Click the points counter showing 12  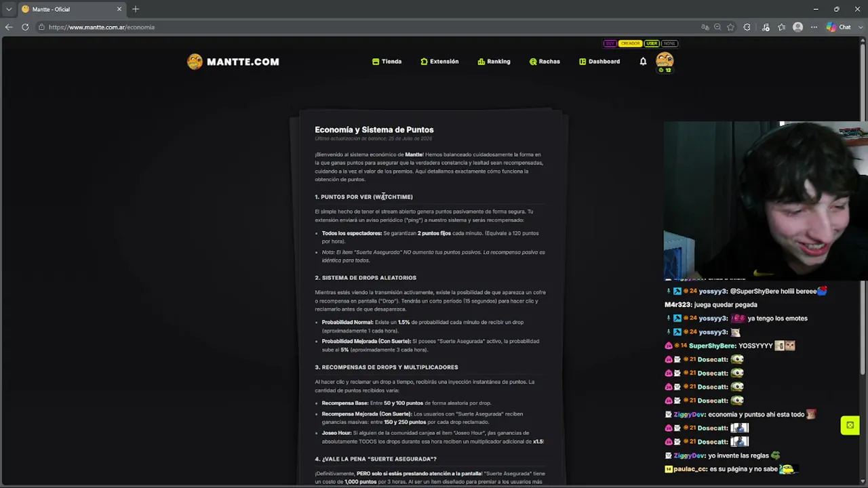tap(665, 70)
